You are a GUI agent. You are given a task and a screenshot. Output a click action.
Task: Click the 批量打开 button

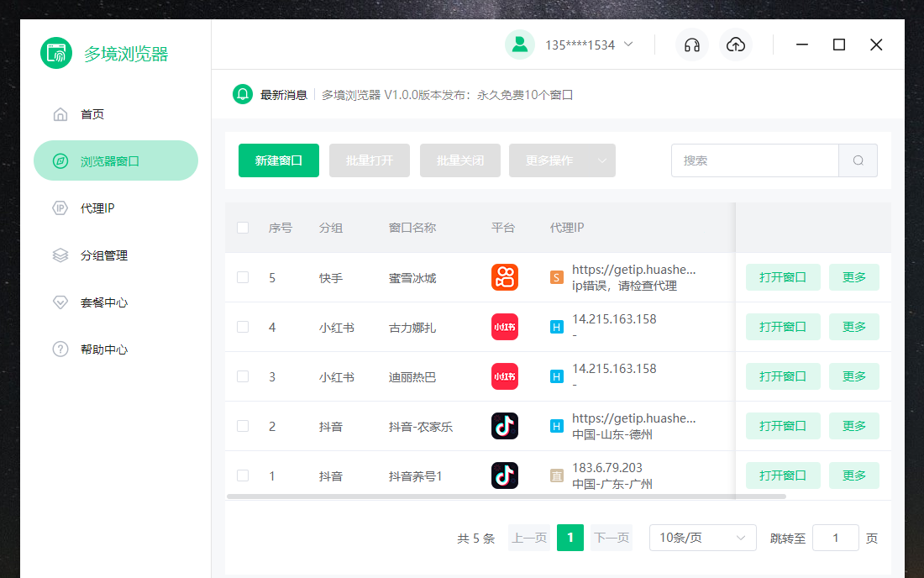[370, 160]
